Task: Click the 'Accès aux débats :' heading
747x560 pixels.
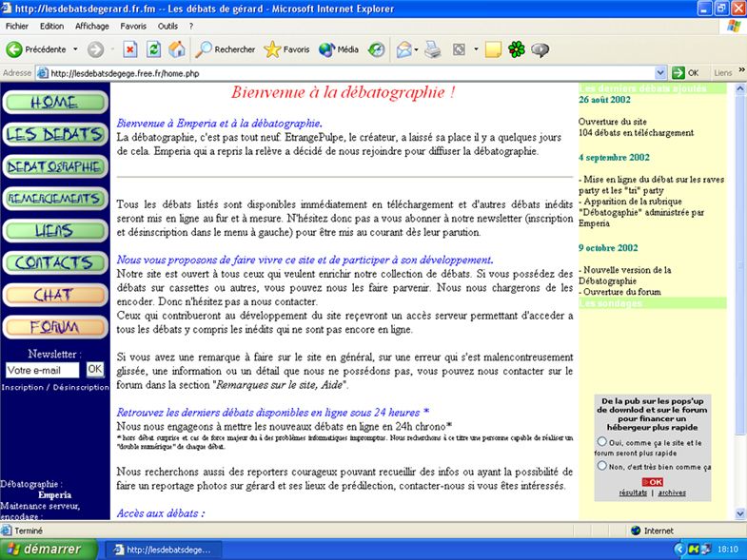Action: [x=161, y=513]
